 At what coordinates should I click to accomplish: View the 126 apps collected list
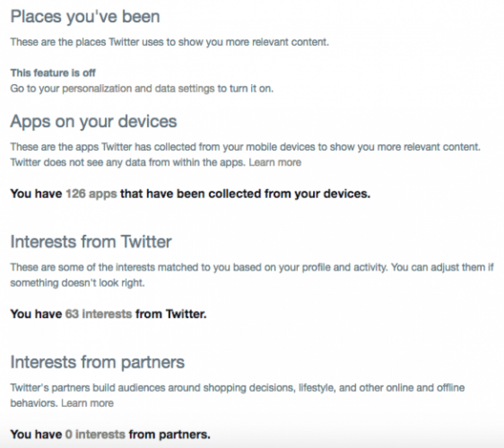coord(91,194)
